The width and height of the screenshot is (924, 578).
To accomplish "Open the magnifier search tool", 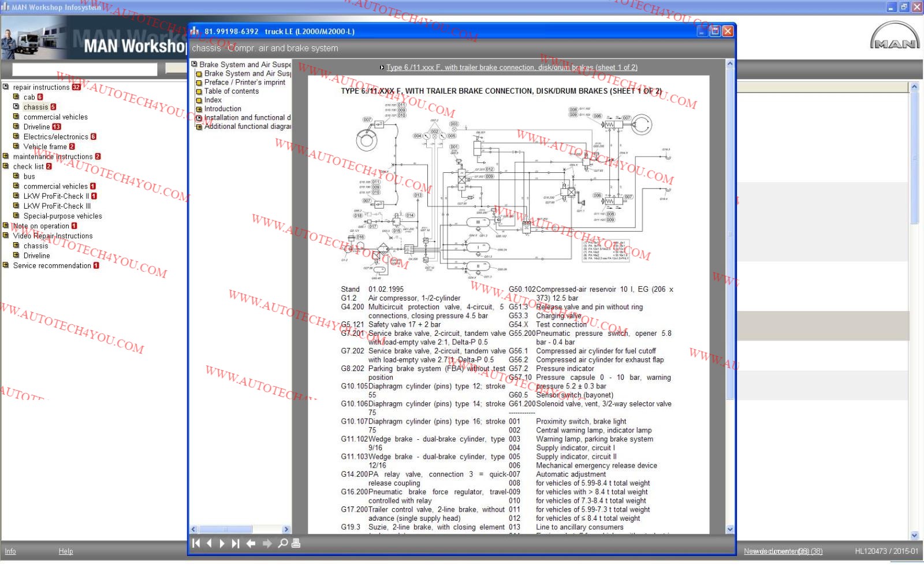I will point(283,543).
